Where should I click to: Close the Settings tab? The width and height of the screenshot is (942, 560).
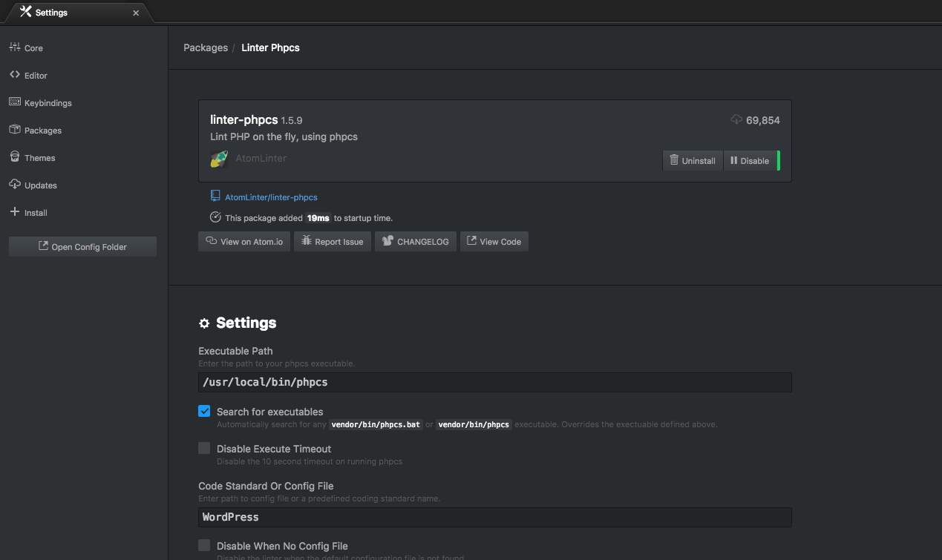pyautogui.click(x=136, y=13)
